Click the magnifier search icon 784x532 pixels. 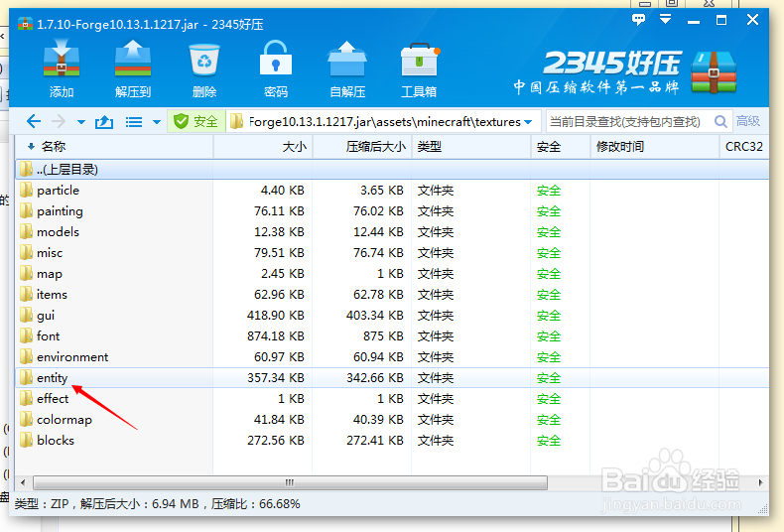click(720, 121)
